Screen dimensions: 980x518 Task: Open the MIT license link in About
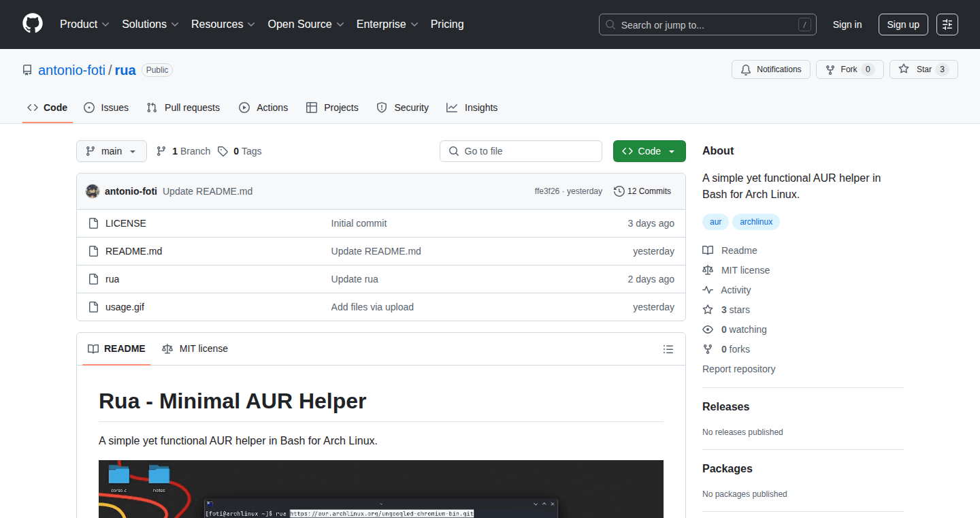(736, 270)
